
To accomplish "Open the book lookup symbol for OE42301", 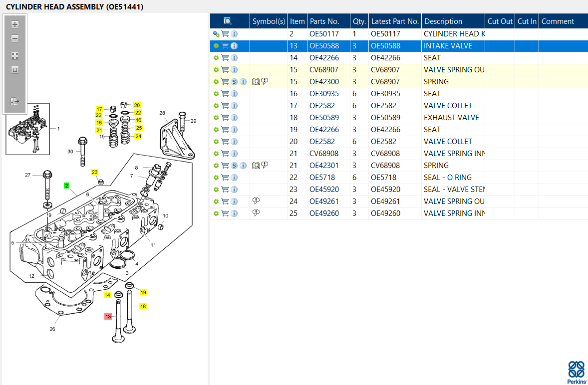I will [x=256, y=165].
